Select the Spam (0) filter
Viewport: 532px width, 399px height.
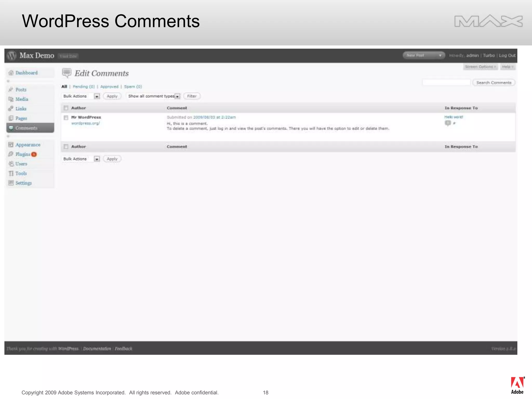coord(133,87)
